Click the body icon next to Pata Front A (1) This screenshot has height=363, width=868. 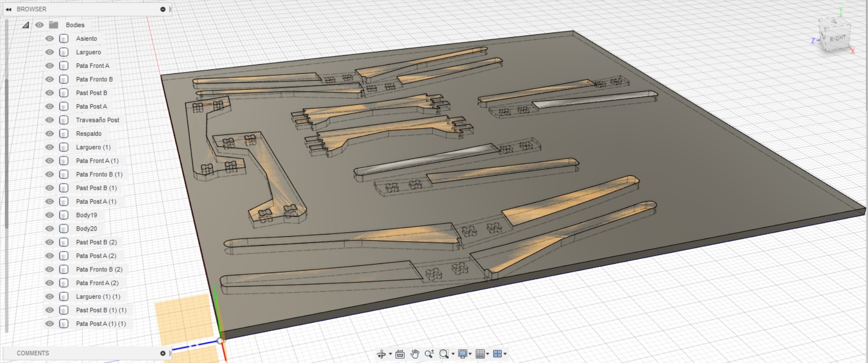64,161
